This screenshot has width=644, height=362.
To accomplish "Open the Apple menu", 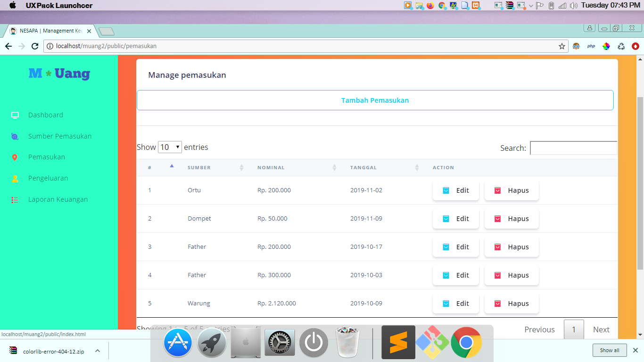I will [x=12, y=5].
